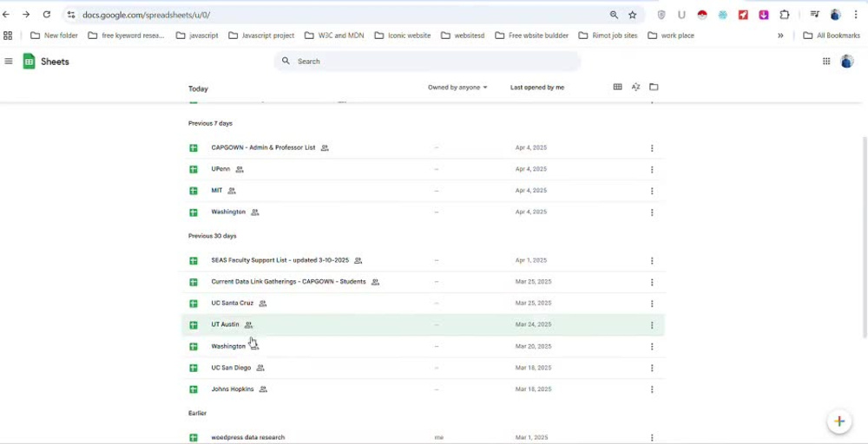Reload the page

[47, 15]
